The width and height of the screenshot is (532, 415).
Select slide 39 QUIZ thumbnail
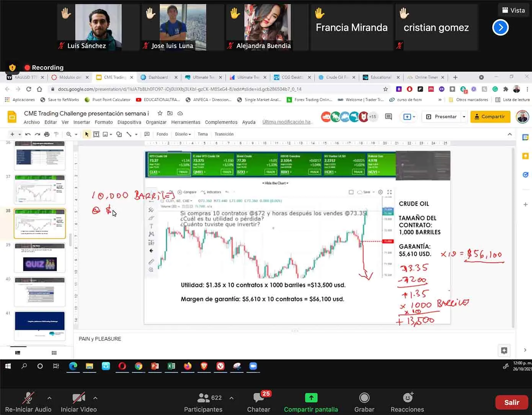40,257
